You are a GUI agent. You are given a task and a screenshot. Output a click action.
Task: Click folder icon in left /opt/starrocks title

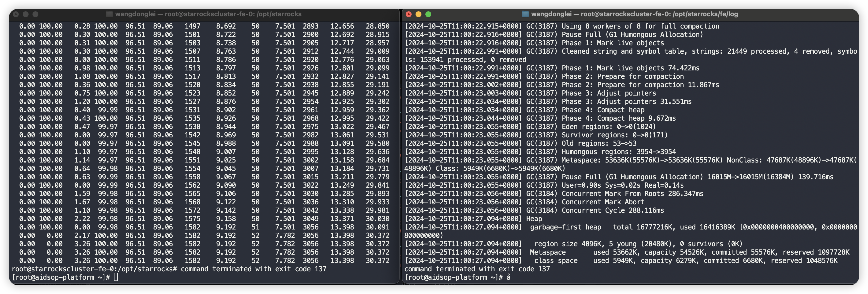pyautogui.click(x=109, y=14)
